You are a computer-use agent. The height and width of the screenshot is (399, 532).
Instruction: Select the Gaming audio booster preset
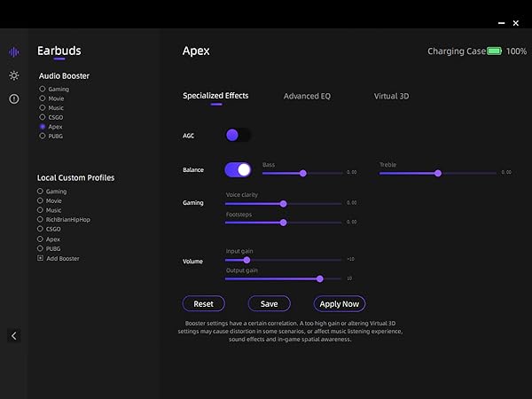coord(42,90)
